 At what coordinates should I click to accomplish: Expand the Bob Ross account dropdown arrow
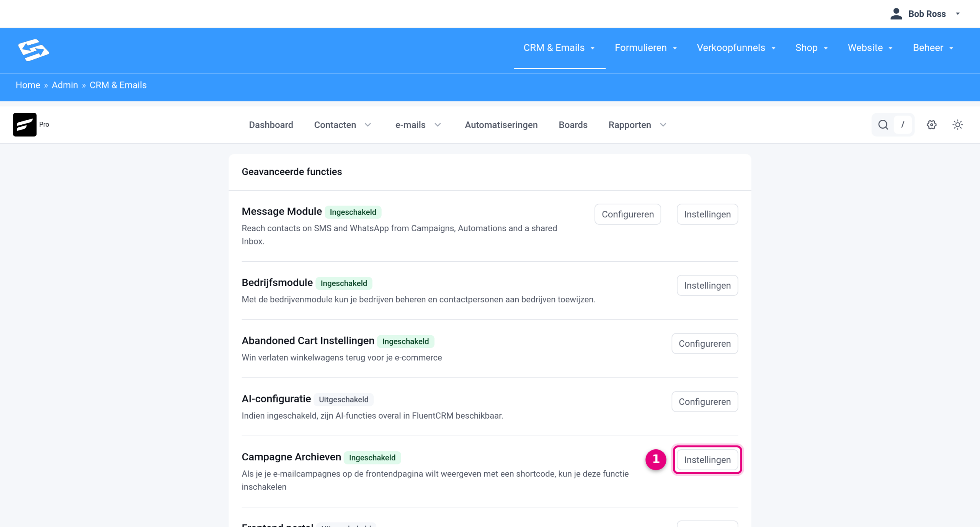click(958, 14)
